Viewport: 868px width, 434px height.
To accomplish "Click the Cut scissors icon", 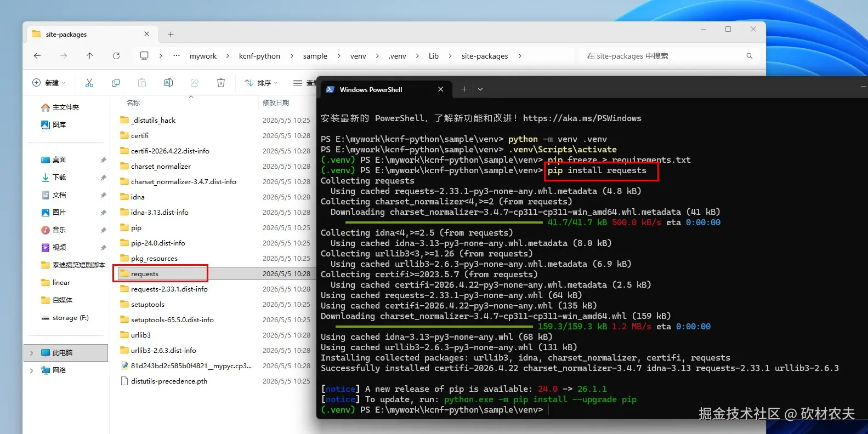I will [89, 83].
